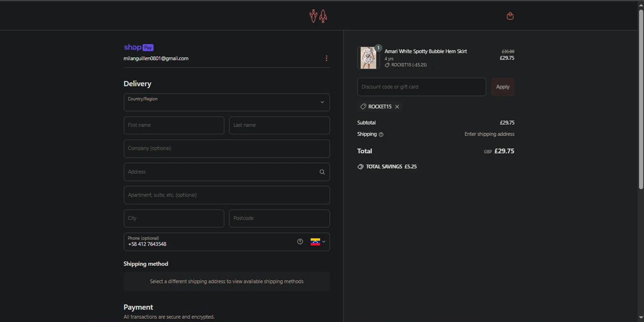Click the Payment section heading
The image size is (644, 322).
tap(138, 307)
